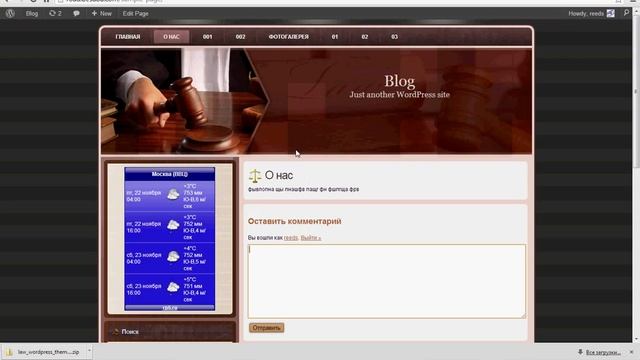Click cloud icon for 22 ноября 04:00
Image resolution: width=640 pixels, height=360 pixels.
coord(173,194)
